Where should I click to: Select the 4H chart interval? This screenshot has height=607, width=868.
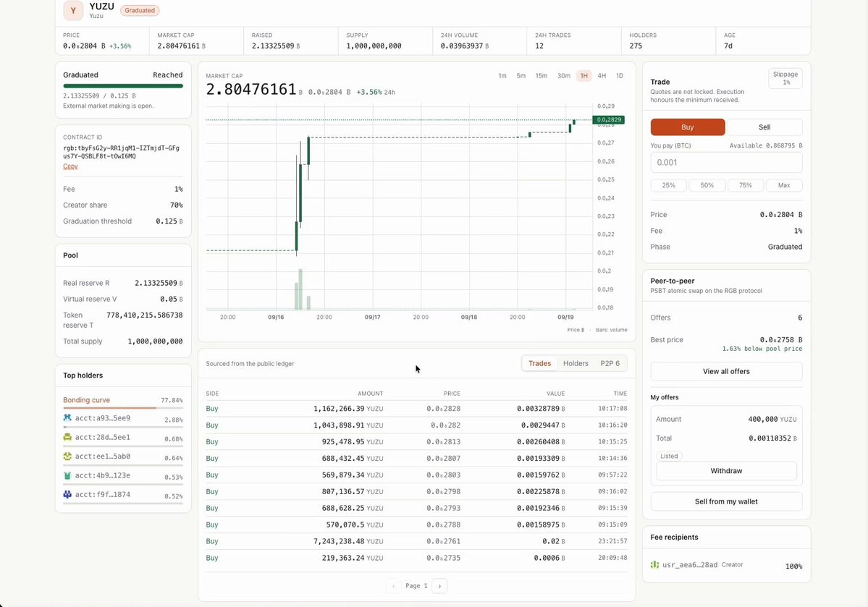(602, 76)
